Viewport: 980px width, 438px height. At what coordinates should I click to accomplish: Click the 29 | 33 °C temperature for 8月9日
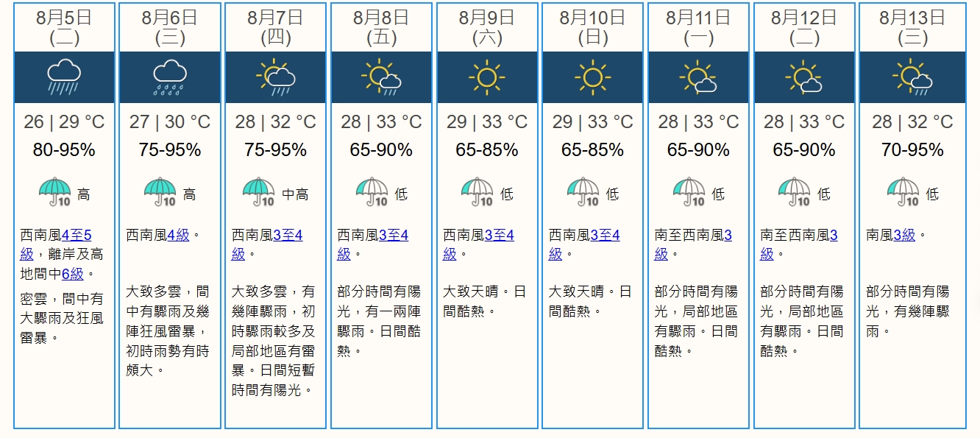[487, 122]
